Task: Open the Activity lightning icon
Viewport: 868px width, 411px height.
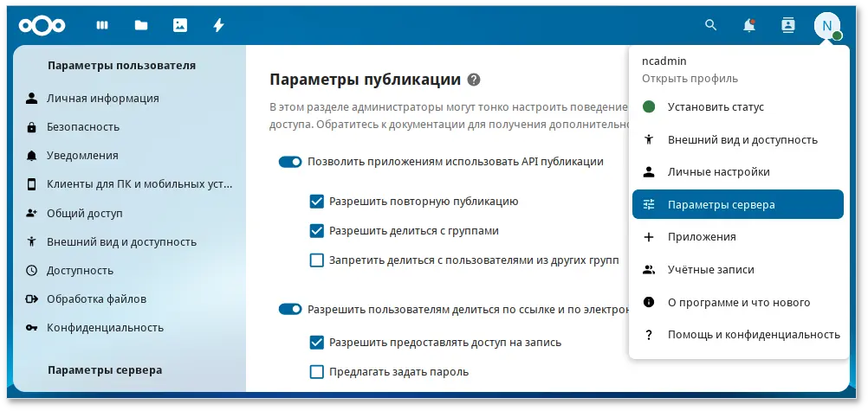Action: [x=218, y=25]
